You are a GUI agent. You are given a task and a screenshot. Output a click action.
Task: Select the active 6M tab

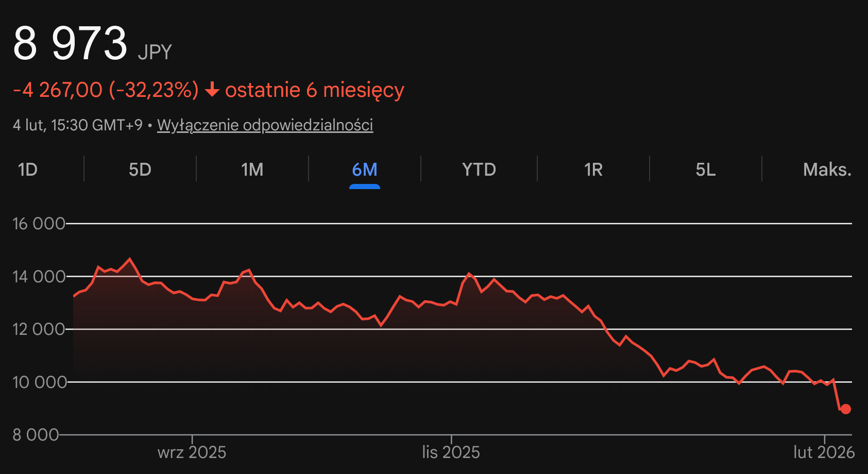coord(364,170)
